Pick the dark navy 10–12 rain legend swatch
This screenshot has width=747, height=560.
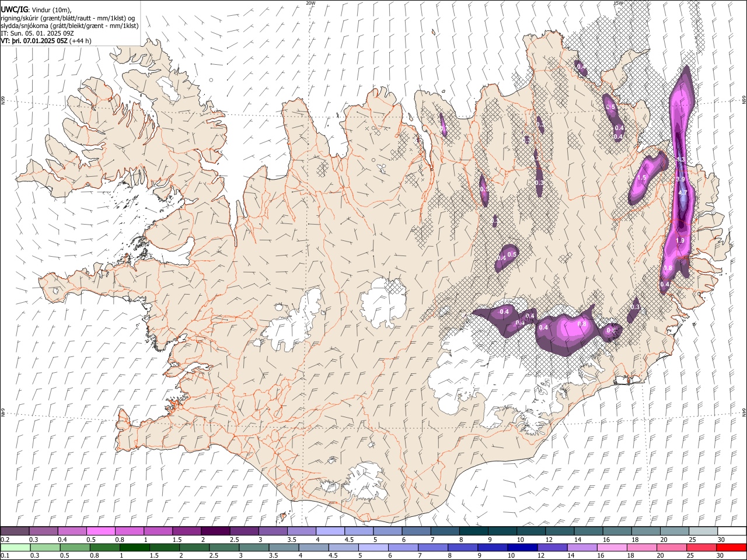(x=522, y=548)
